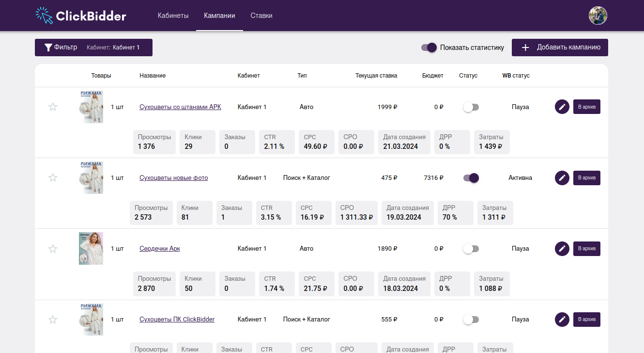Star the Сухоцветы со штанами АРК campaign
Image resolution: width=644 pixels, height=353 pixels.
53,107
